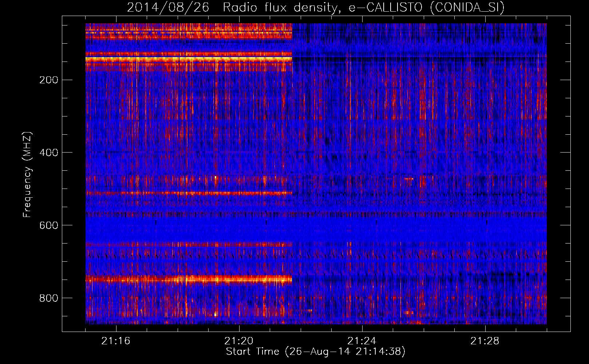Viewport: 589px width, 364px height.
Task: Select the 400 frequency tick label
Action: point(49,153)
